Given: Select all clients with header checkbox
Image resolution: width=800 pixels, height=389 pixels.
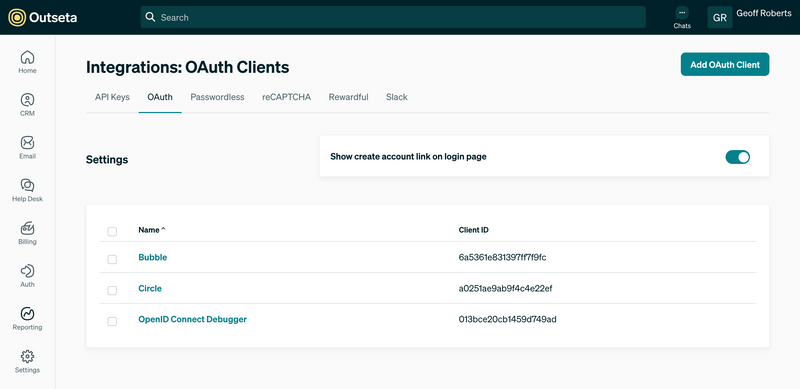Looking at the screenshot, I should pos(112,232).
